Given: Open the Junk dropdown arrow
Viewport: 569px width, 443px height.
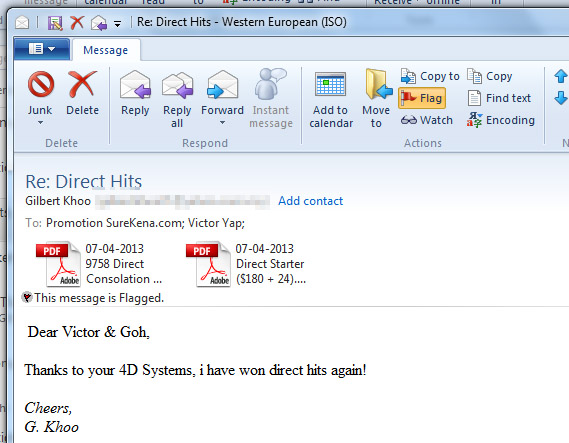Looking at the screenshot, I should click(x=40, y=123).
